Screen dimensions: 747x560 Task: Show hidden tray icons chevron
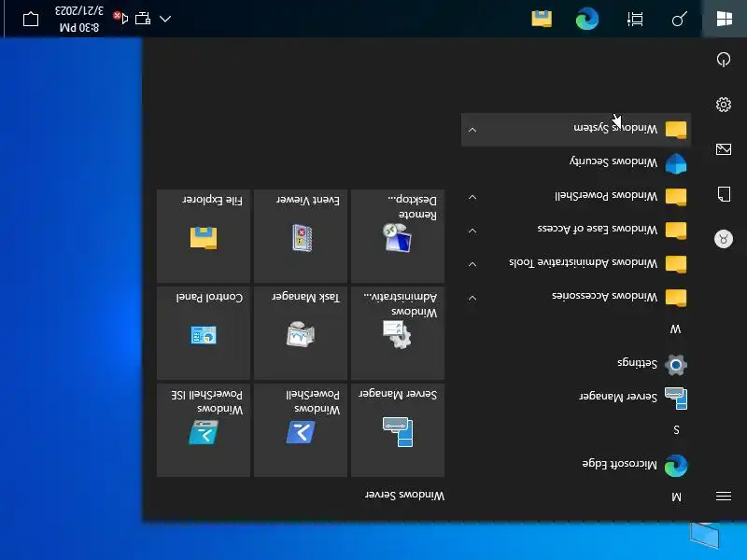(165, 19)
